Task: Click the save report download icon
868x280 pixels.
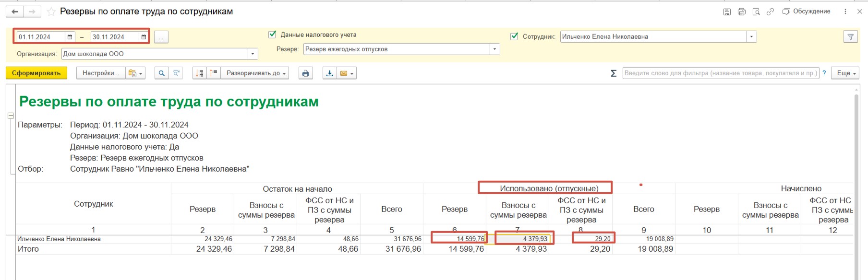Action: tap(329, 73)
